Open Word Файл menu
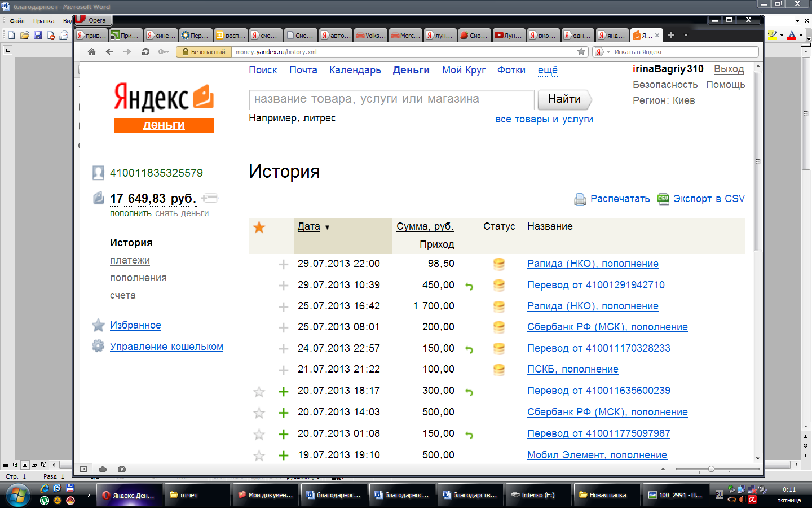812x508 pixels. (17, 21)
